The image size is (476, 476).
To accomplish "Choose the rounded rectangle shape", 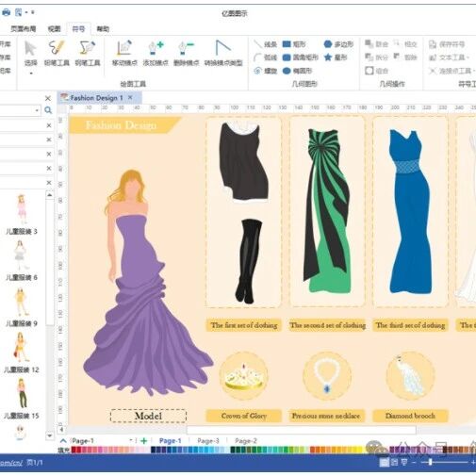I will click(x=301, y=57).
